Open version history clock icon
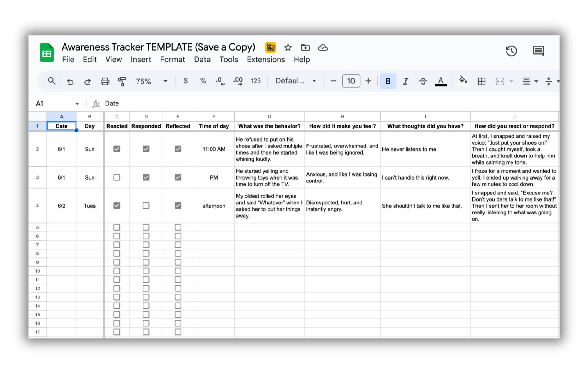The height and width of the screenshot is (374, 588). coord(511,51)
